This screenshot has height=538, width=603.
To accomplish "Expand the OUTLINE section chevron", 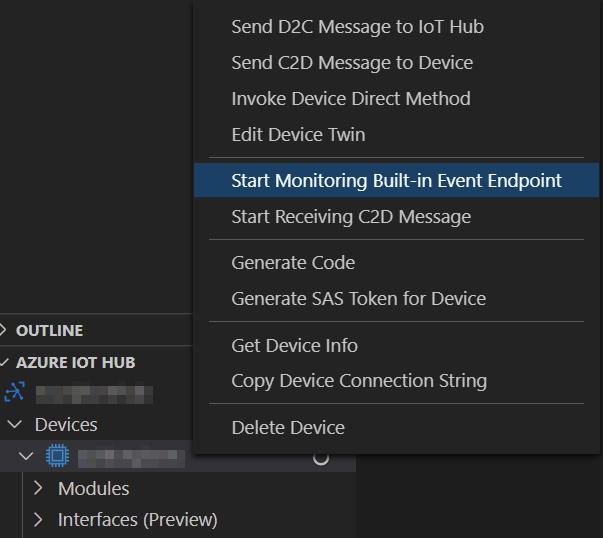I will [x=3, y=330].
